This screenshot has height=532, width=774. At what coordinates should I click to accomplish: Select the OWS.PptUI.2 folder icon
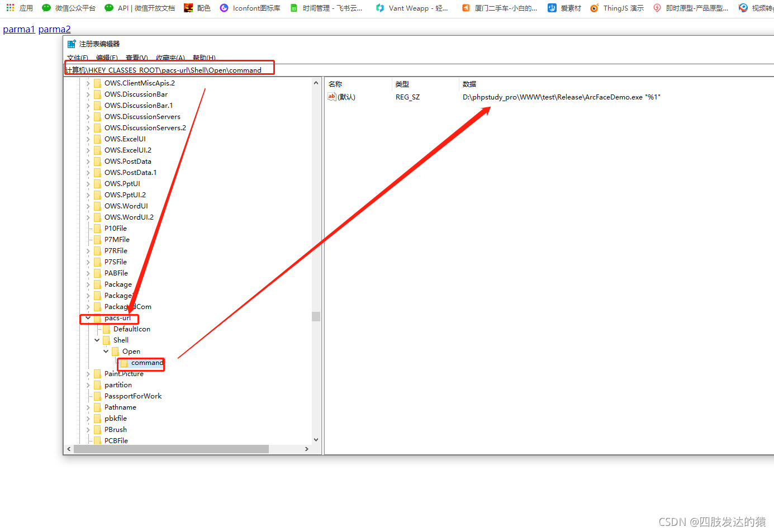[x=98, y=195]
